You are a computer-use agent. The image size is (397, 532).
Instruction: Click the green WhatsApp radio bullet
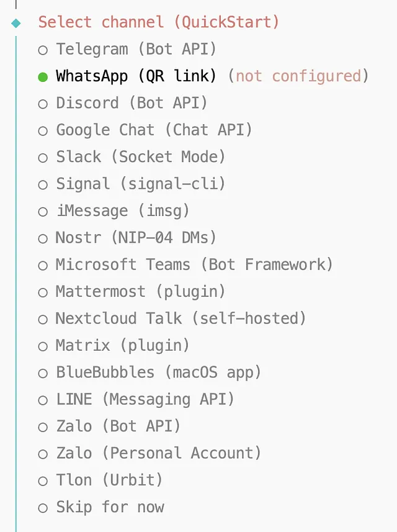click(x=43, y=77)
